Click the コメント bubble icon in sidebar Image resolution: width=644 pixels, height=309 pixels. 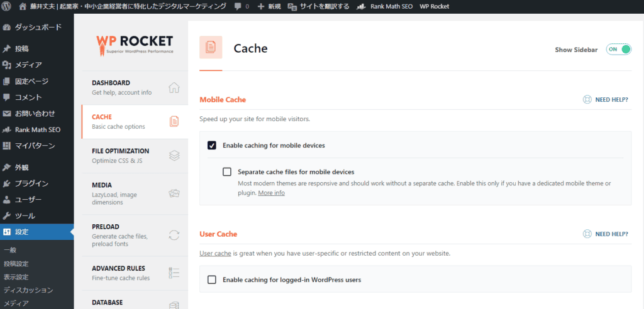click(6, 97)
